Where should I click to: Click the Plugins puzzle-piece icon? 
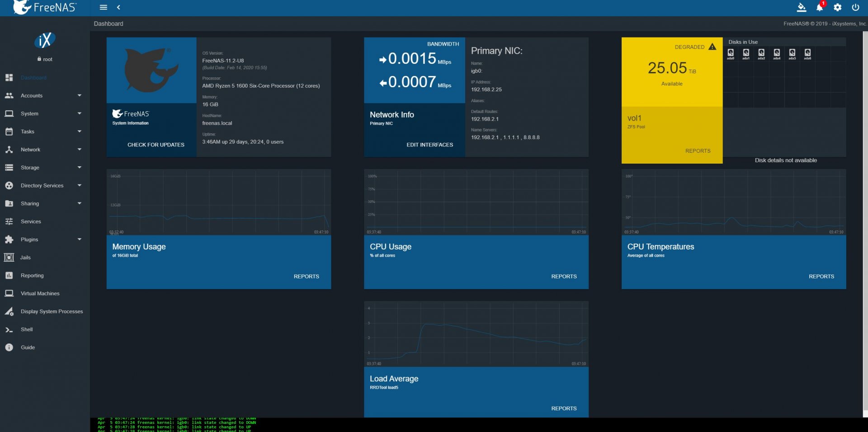(x=9, y=239)
